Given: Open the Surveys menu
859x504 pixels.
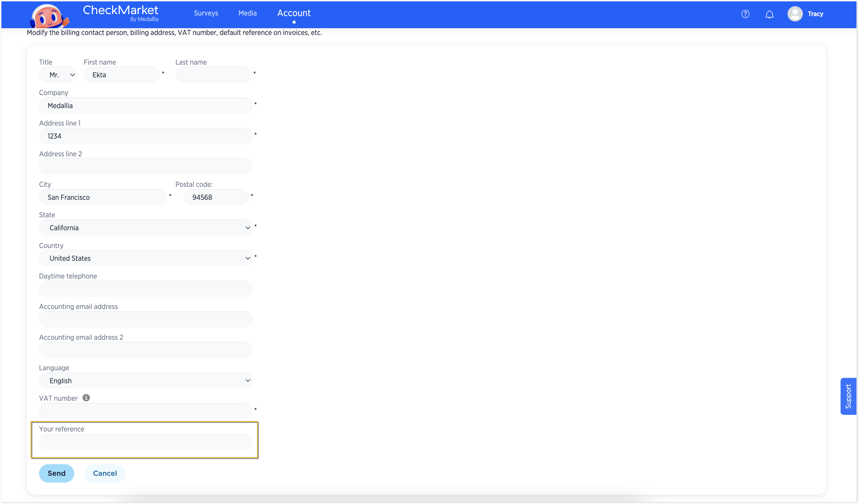Looking at the screenshot, I should 206,13.
